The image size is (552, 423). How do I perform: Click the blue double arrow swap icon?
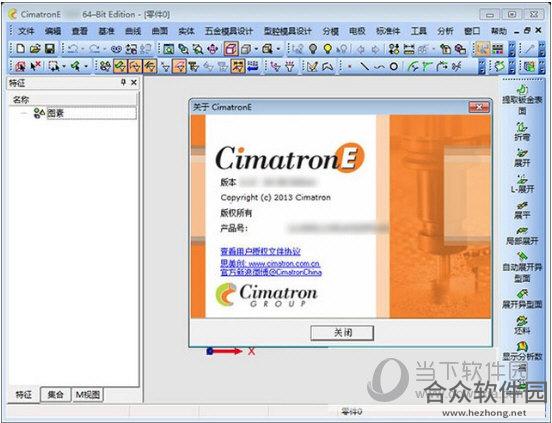tap(252, 66)
